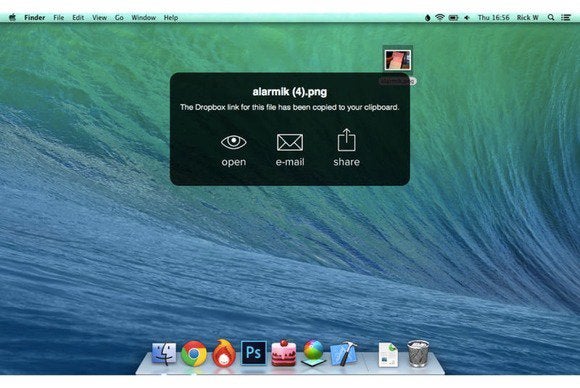Open Notification Center from menu bar
Viewport: 580px width, 388px height.
pos(566,17)
